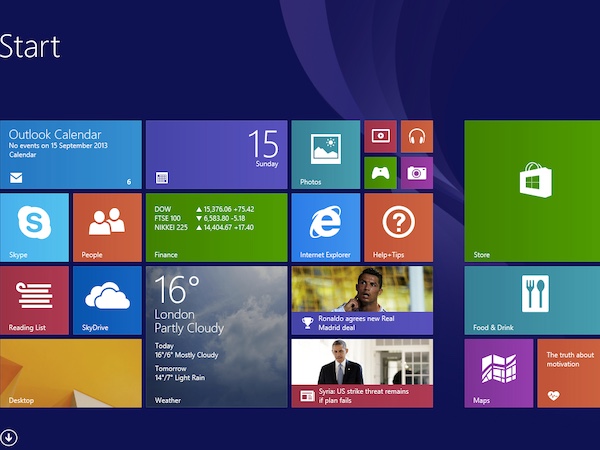The width and height of the screenshot is (600, 450).
Task: Click the mail envelope icon on Outlook tile
Action: pos(16,178)
